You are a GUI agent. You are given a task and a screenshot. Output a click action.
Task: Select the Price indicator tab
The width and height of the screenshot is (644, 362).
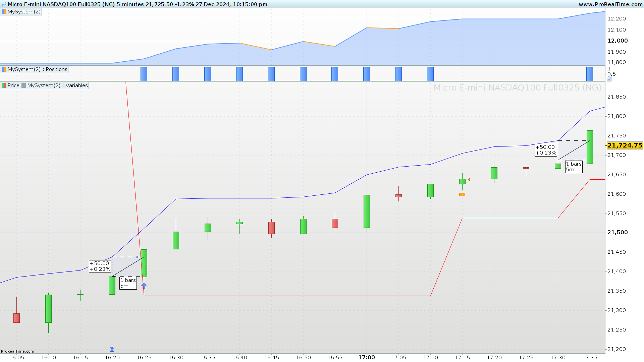pos(13,85)
